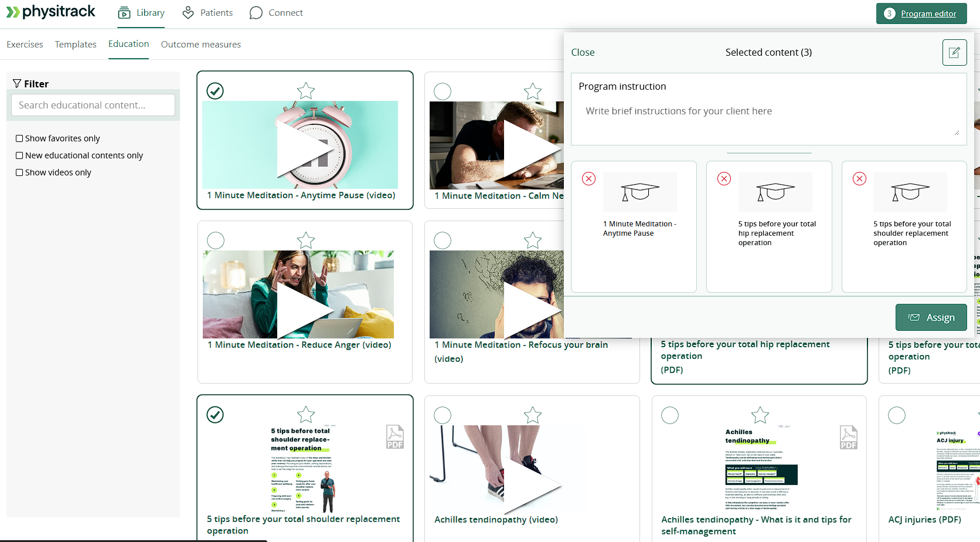The image size is (980, 542).
Task: Assign the selected content
Action: [931, 317]
